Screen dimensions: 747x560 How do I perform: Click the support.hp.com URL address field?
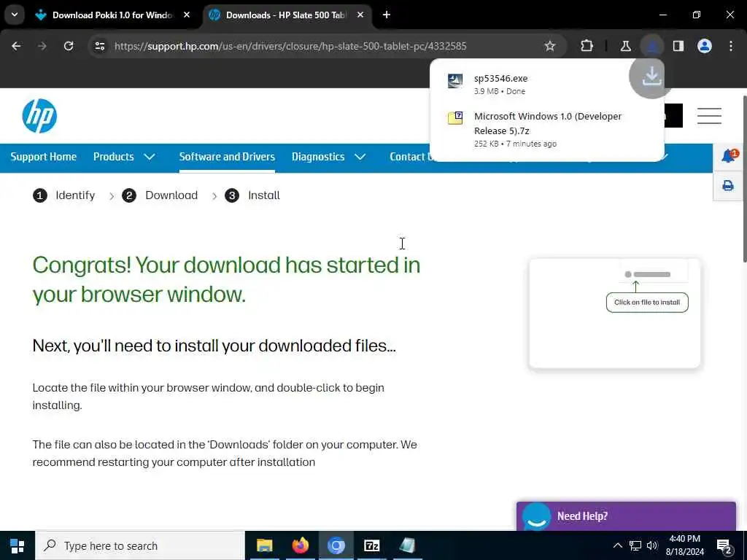tap(290, 46)
